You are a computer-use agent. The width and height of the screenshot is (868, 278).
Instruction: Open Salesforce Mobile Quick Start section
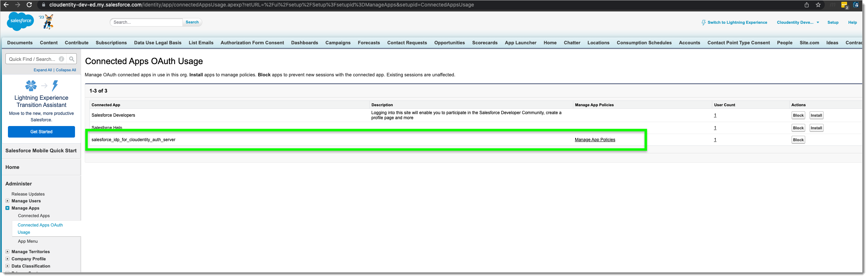(41, 151)
